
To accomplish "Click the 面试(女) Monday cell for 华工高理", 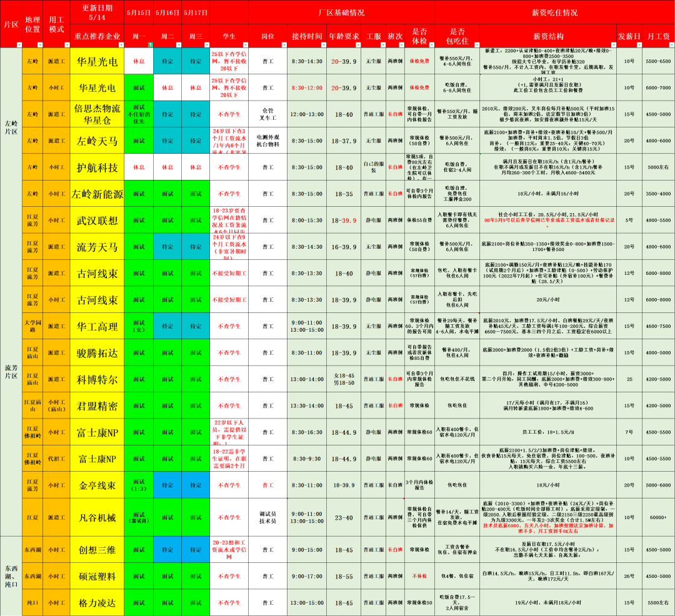I will 139,326.
